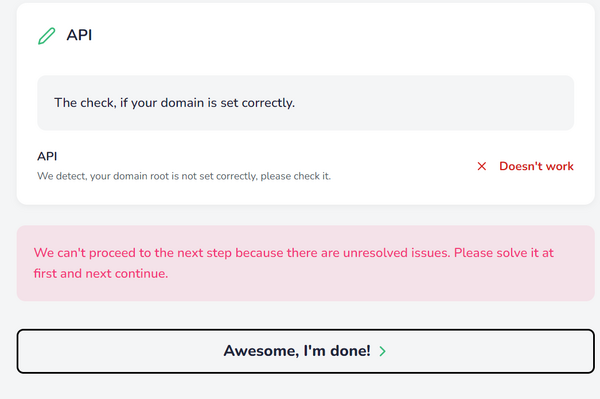Click the red X failure icon
This screenshot has height=399, width=600.
click(482, 166)
